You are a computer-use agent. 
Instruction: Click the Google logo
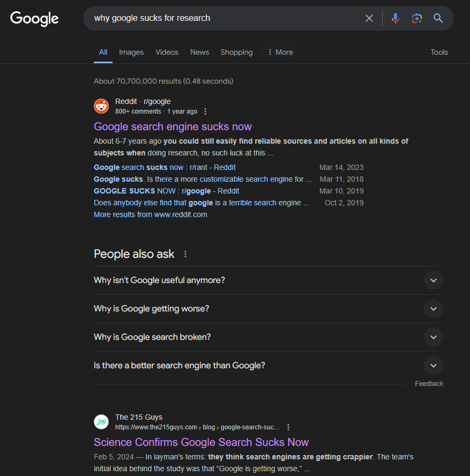34,19
